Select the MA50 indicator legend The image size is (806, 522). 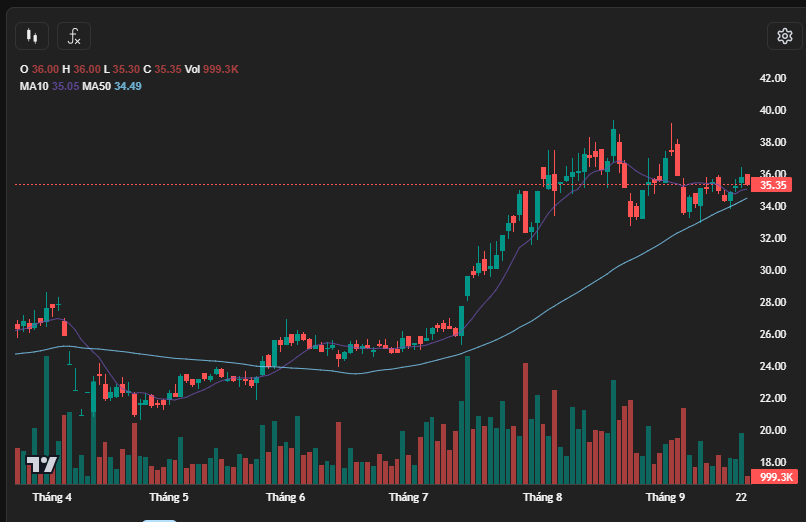(112, 87)
